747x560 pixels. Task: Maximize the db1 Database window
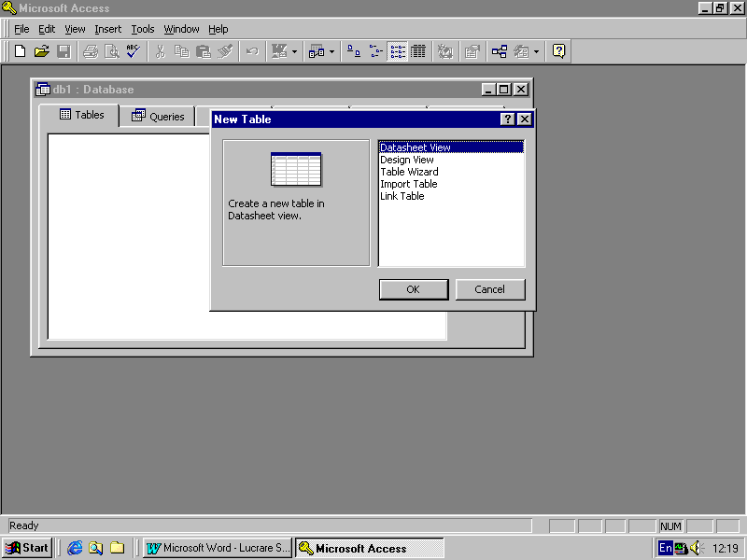pos(503,90)
